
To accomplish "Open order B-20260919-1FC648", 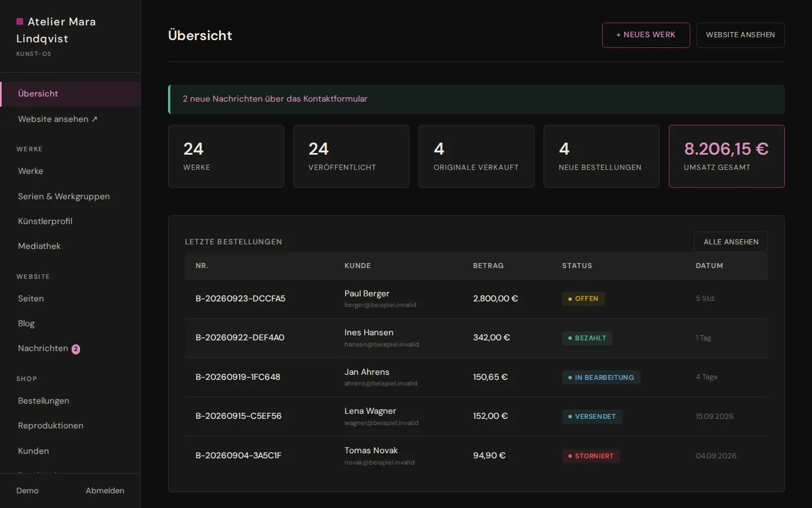I will click(x=238, y=377).
